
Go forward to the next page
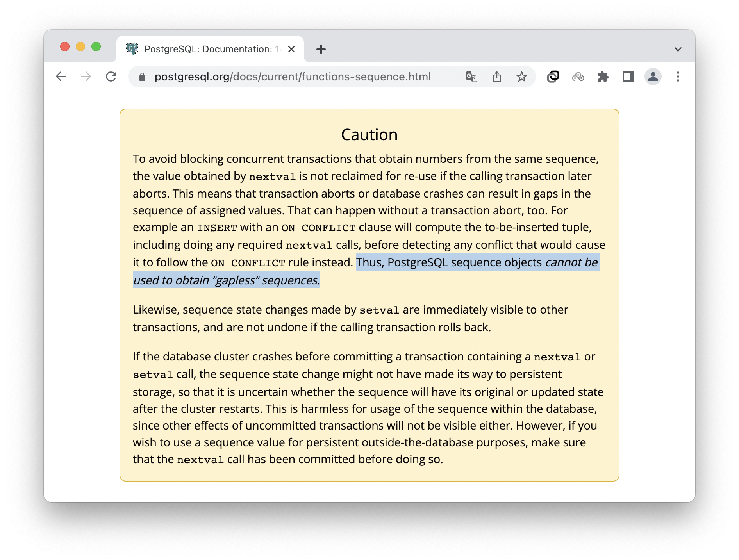coord(86,77)
